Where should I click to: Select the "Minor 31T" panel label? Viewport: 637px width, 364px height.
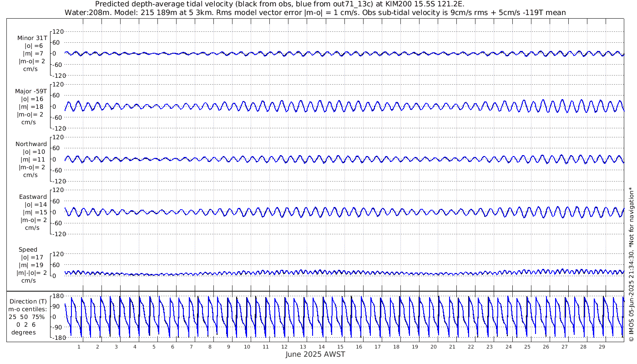click(x=32, y=38)
